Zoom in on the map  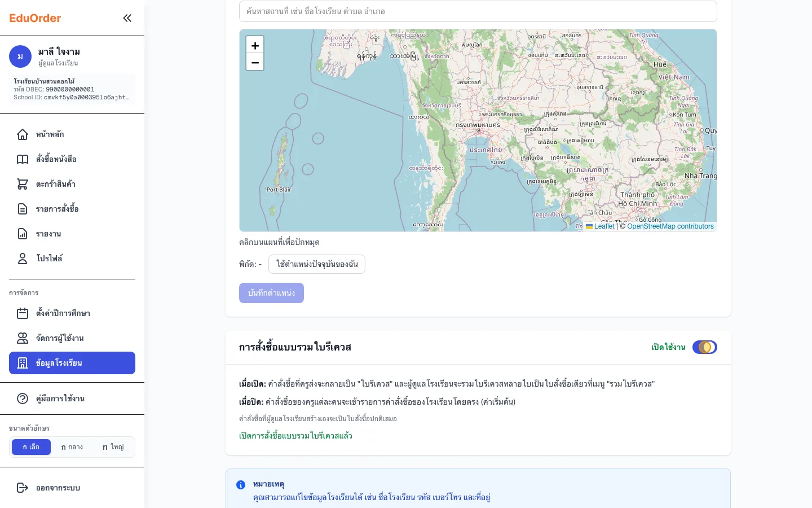pyautogui.click(x=255, y=45)
